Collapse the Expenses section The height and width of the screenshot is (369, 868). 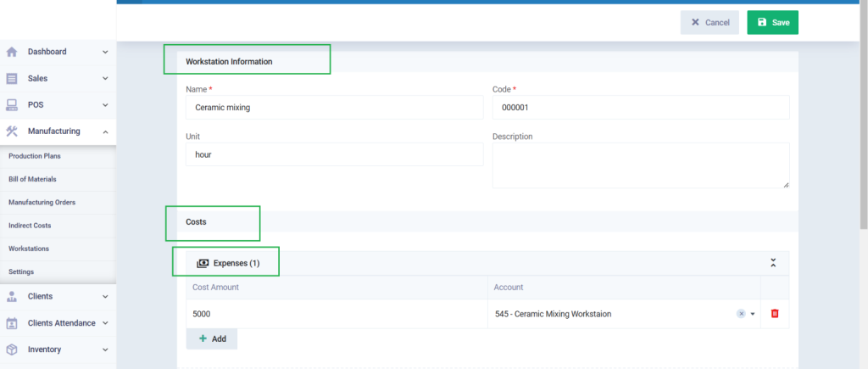click(x=773, y=263)
